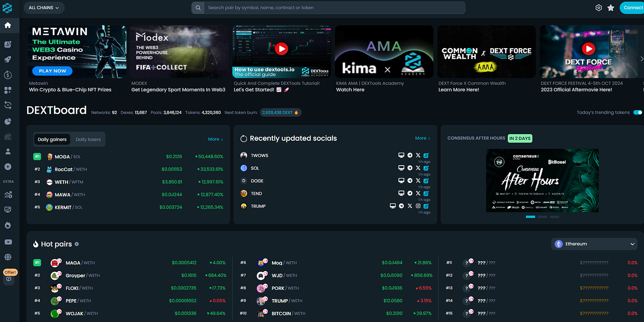644x322 pixels.
Task: Open the user account sidebar icon
Action: pyautogui.click(x=8, y=151)
